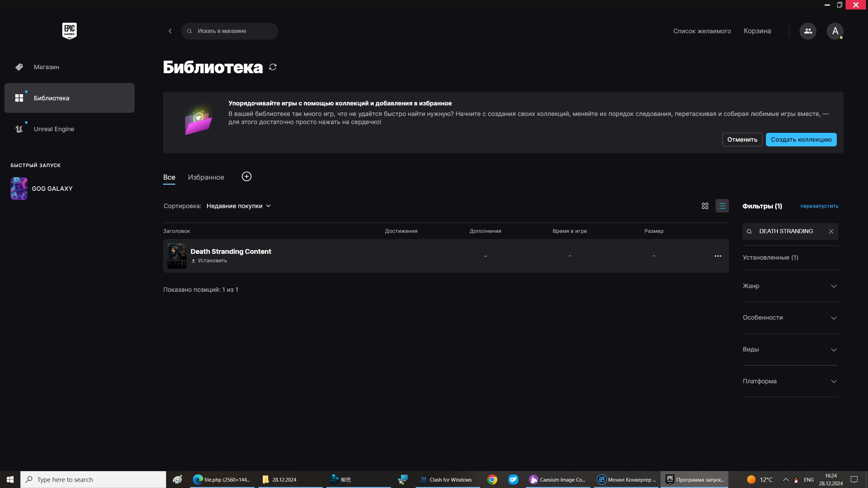Switch to the Favorites tab
Image resolution: width=868 pixels, height=488 pixels.
[206, 177]
